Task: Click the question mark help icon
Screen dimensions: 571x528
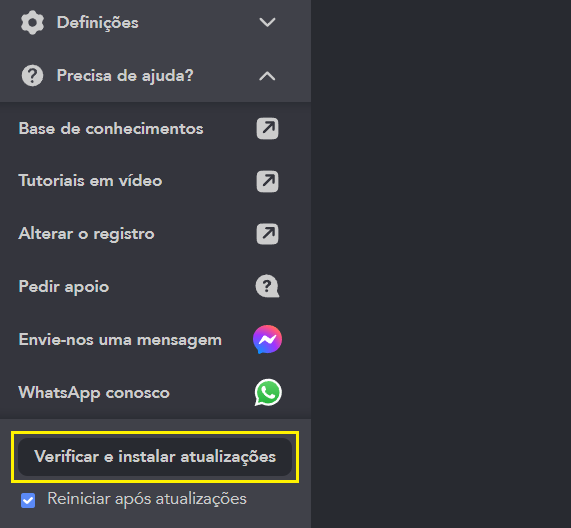Action: coord(32,76)
